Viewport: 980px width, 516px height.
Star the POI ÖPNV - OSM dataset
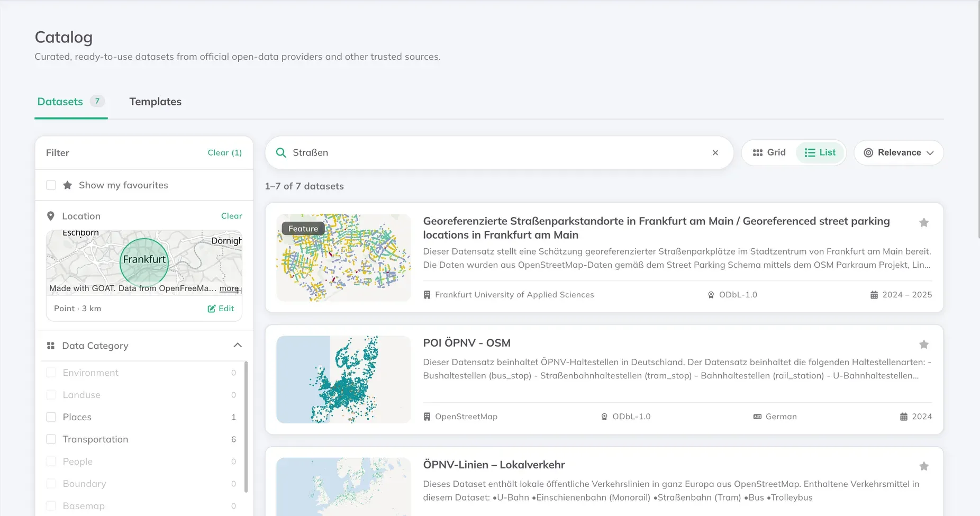pyautogui.click(x=924, y=345)
